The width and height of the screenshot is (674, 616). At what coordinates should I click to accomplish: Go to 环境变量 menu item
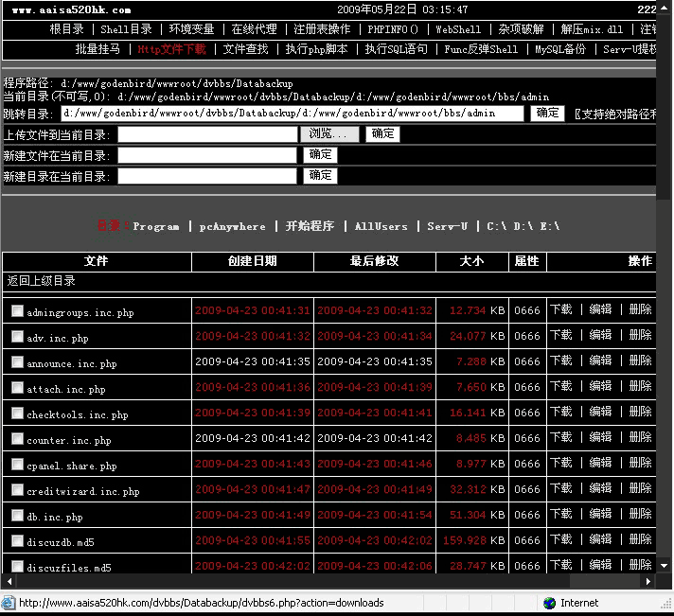(x=191, y=29)
